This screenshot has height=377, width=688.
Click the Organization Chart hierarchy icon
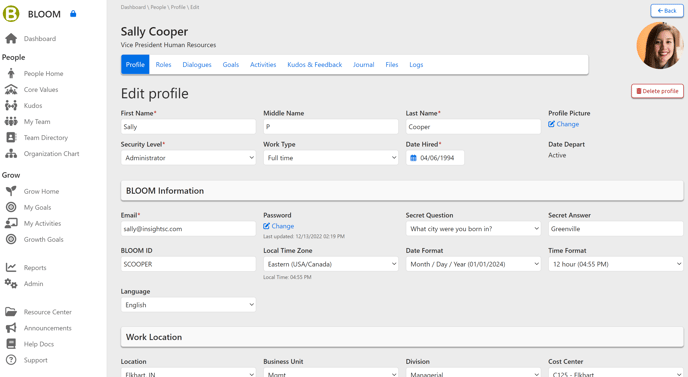11,154
